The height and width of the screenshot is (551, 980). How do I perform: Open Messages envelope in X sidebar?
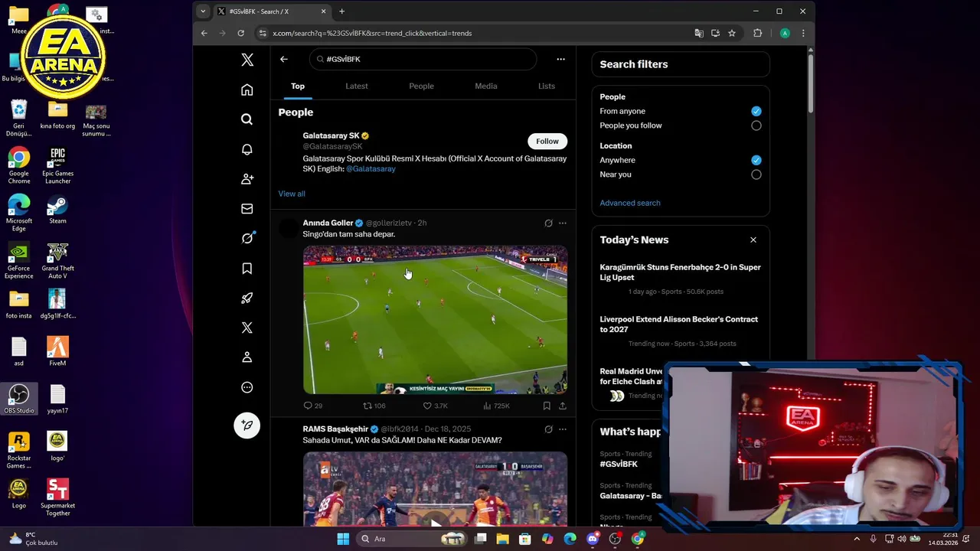click(247, 209)
